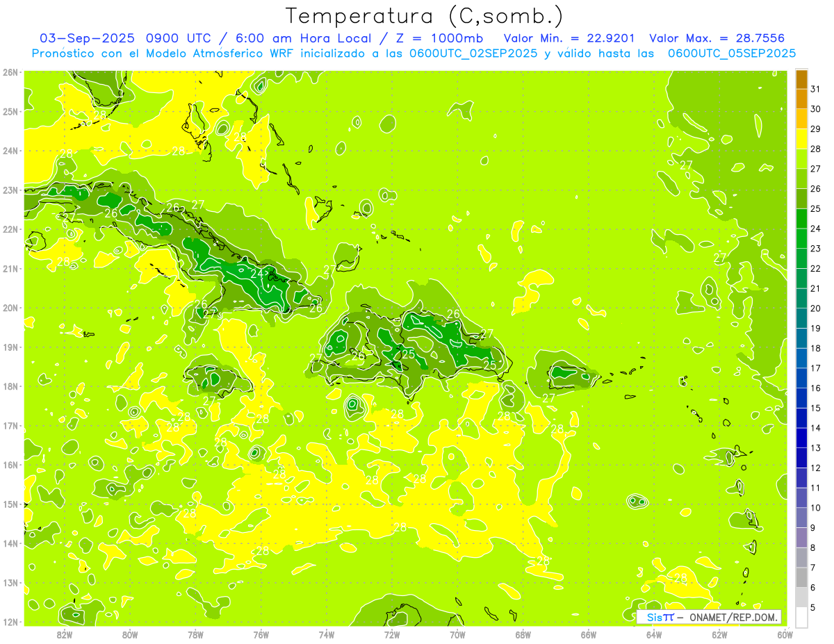Click the lime colorbar segment between 27 and 28

[801, 159]
